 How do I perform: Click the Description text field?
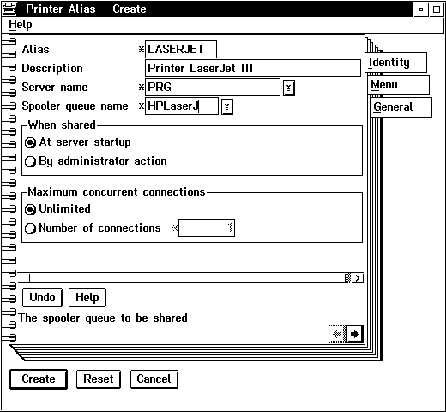click(x=253, y=68)
